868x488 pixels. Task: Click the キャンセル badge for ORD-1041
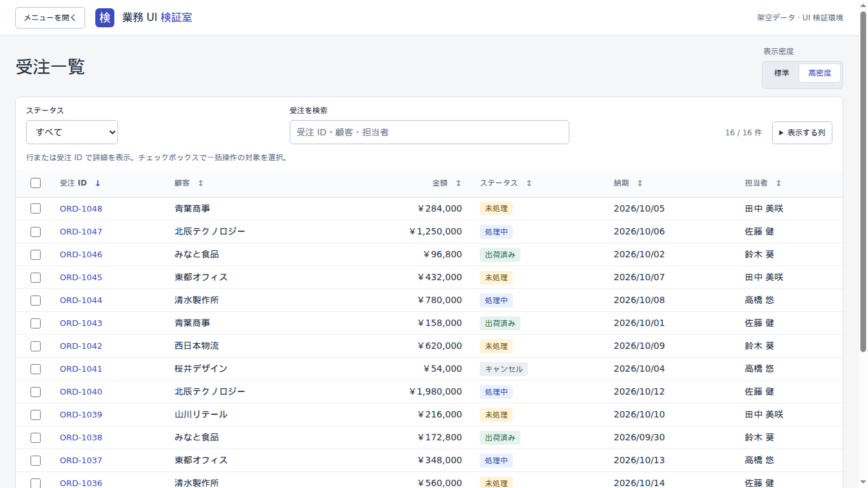point(504,369)
